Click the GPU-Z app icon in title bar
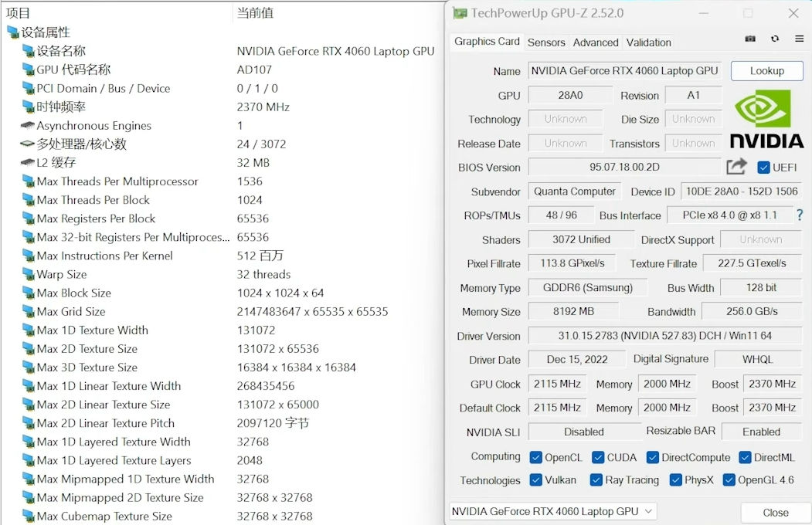 (x=460, y=13)
